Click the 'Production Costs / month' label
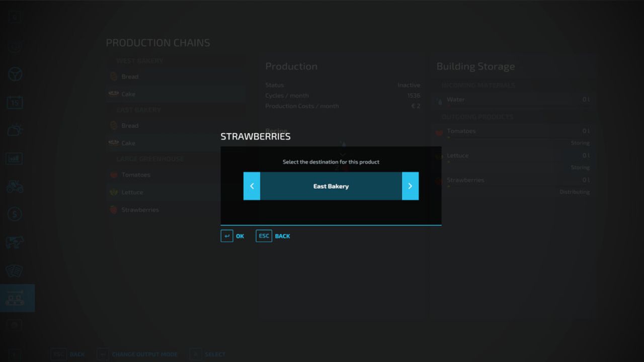Viewport: 644px width, 362px height. pyautogui.click(x=302, y=106)
